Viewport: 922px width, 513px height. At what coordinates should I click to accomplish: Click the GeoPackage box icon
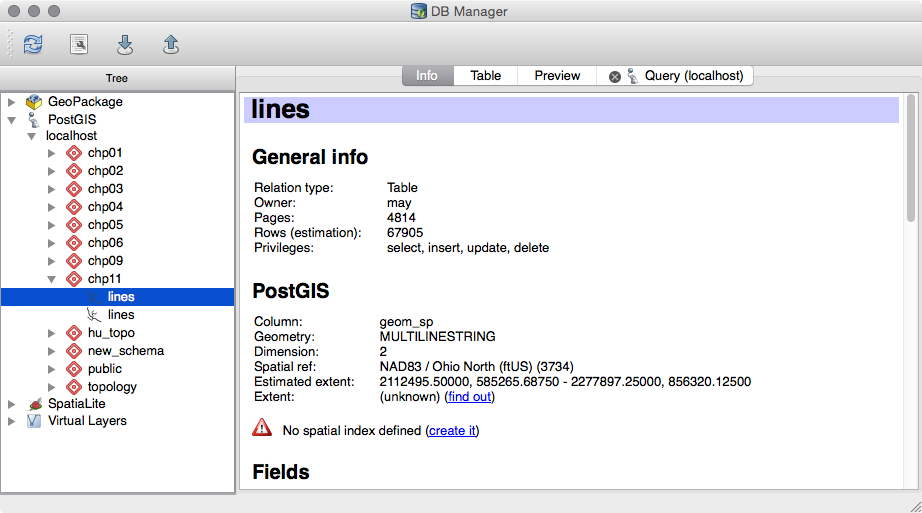point(34,102)
